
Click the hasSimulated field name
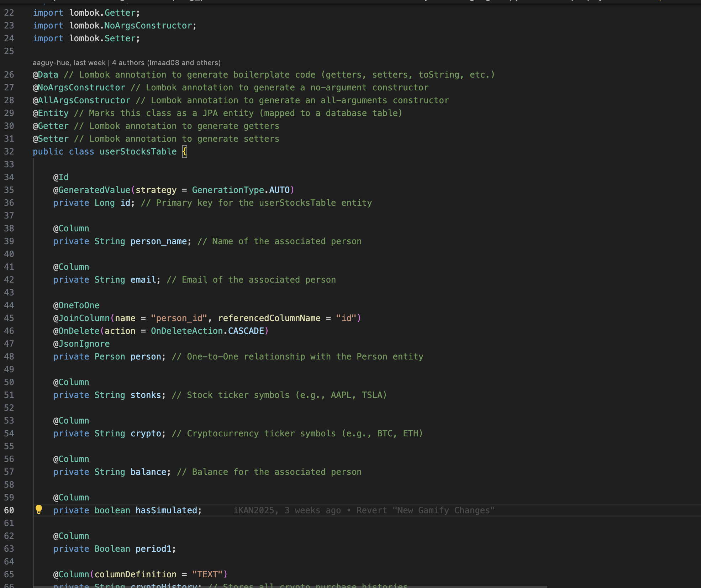(x=166, y=510)
